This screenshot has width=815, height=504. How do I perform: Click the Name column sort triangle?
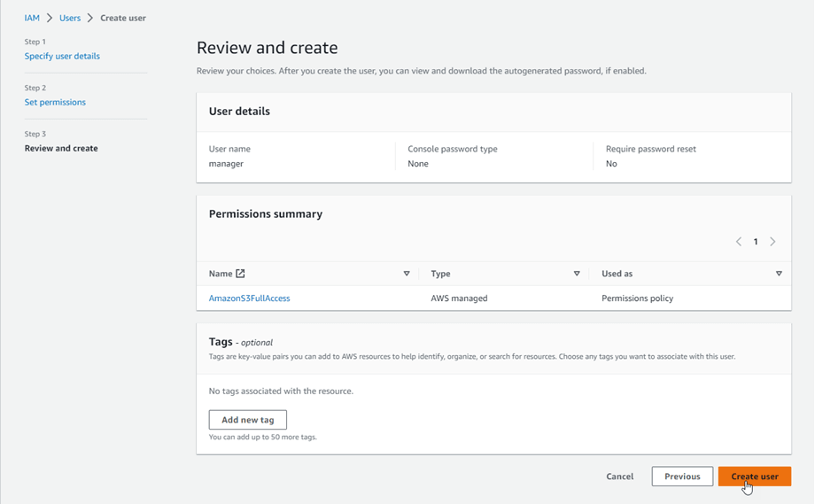tap(407, 274)
